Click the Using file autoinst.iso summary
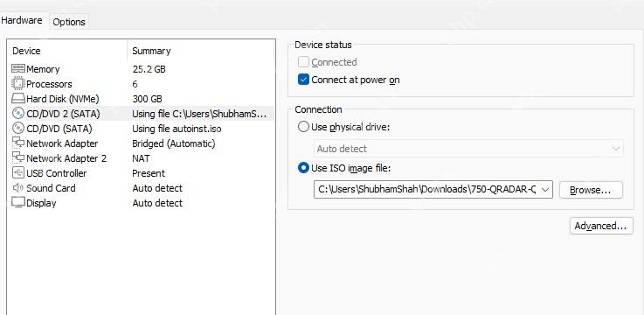 177,129
